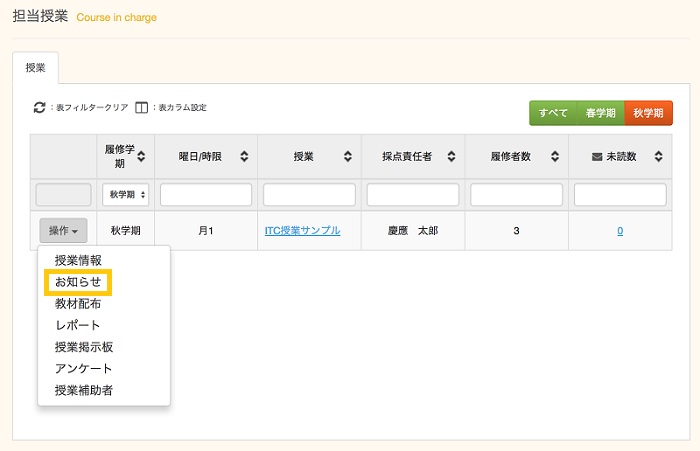This screenshot has width=700, height=451.
Task: Sort by 未読数 column arrows
Action: click(658, 156)
